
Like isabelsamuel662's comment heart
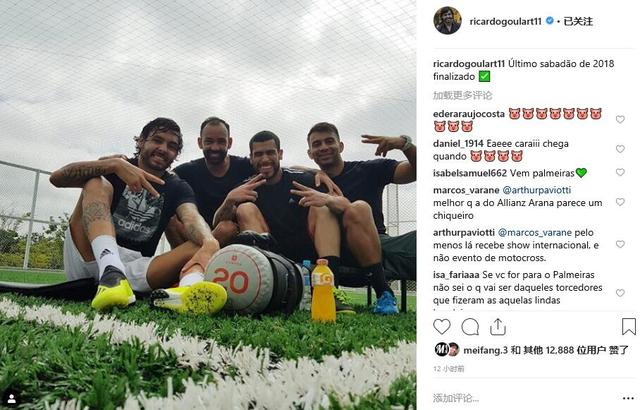click(620, 172)
